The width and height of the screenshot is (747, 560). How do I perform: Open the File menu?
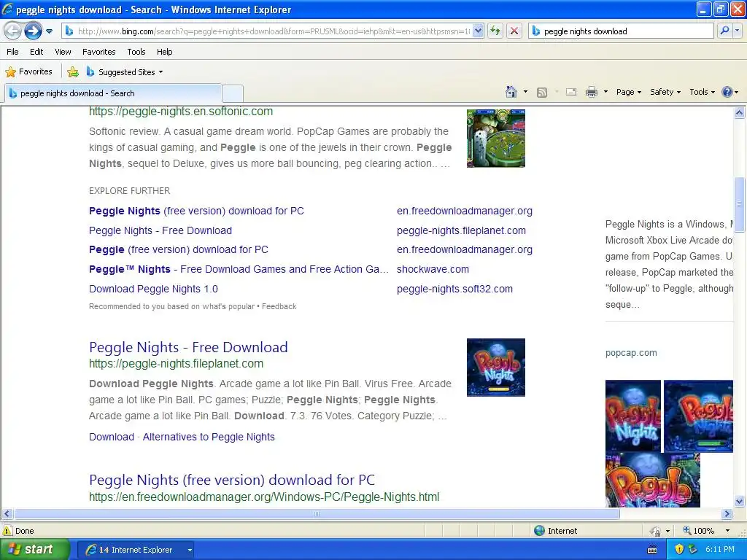[x=13, y=52]
